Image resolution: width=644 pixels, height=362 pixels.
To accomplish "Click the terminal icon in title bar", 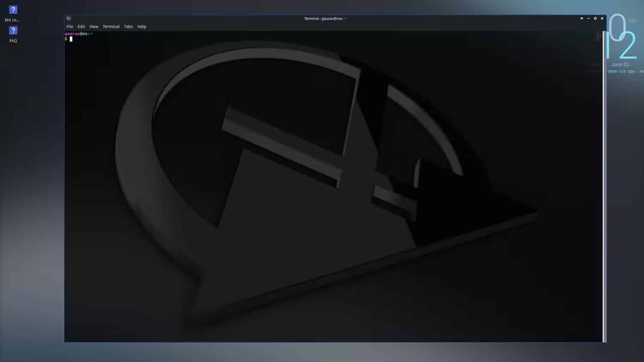I will tap(68, 18).
